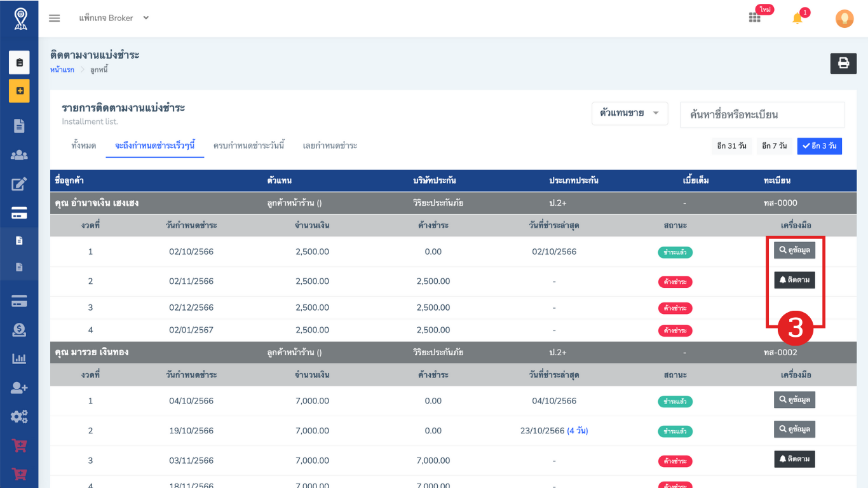The width and height of the screenshot is (868, 488).
Task: Click the red cart icon below gears
Action: [x=19, y=446]
